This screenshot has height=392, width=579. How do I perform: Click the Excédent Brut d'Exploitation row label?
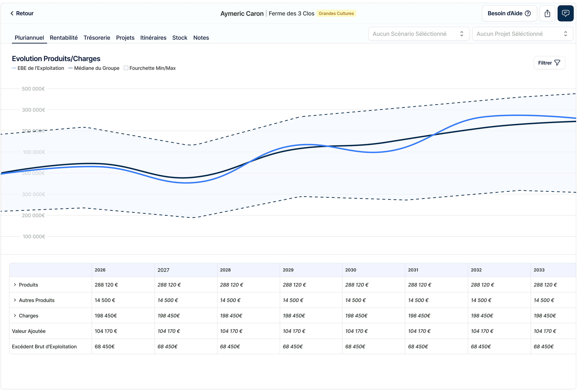point(44,346)
